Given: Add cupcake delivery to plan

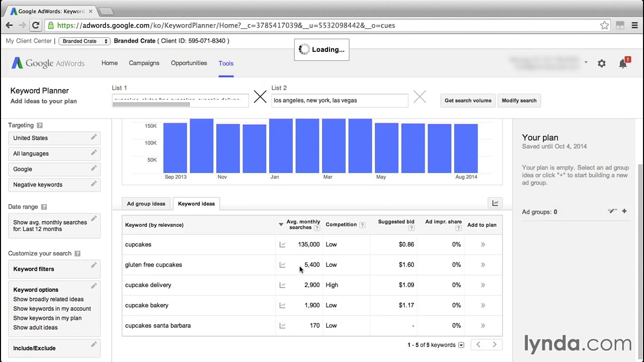Looking at the screenshot, I should (x=482, y=285).
